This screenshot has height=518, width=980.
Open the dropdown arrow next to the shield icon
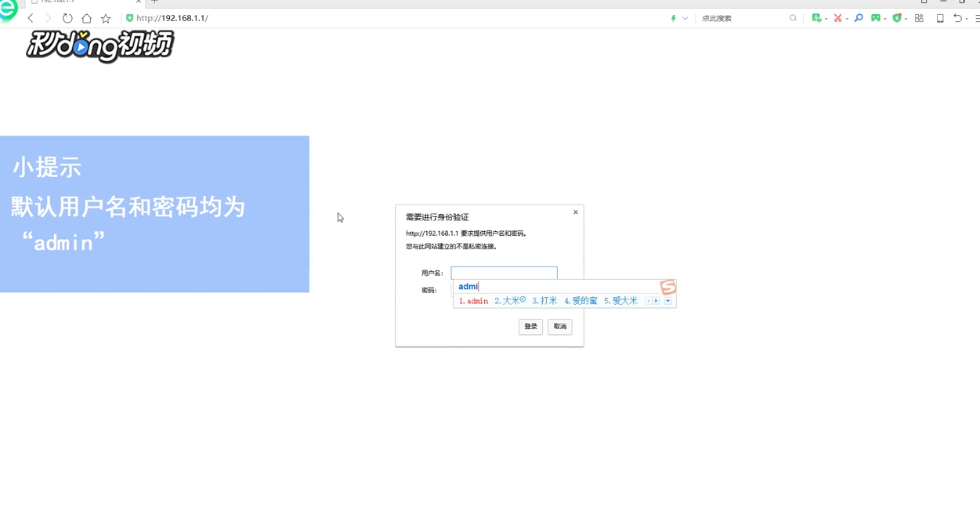pyautogui.click(x=906, y=19)
